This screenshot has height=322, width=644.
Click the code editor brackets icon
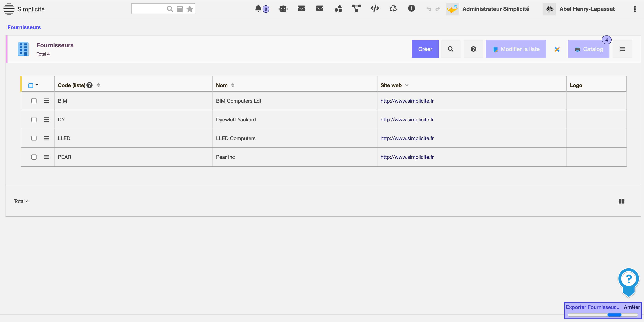(x=375, y=9)
